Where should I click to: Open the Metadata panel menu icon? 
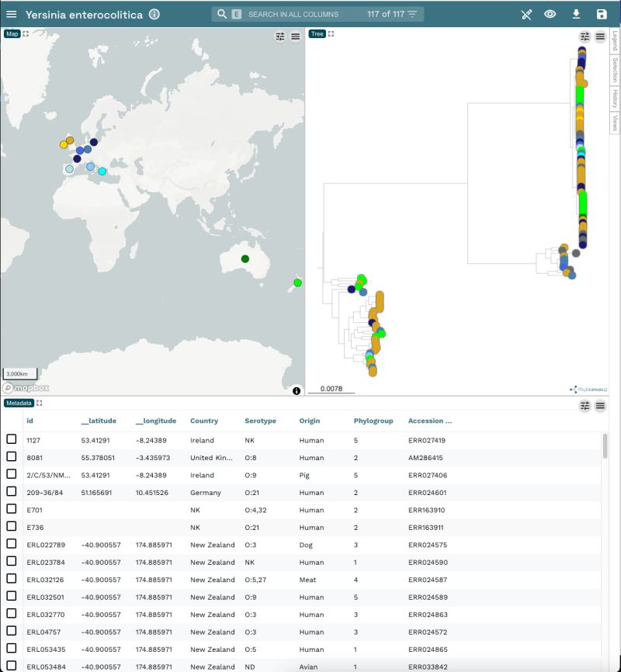[x=600, y=406]
